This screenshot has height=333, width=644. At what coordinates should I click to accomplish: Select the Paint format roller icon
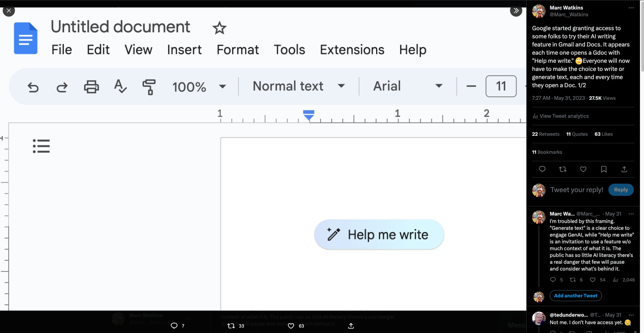(x=149, y=87)
